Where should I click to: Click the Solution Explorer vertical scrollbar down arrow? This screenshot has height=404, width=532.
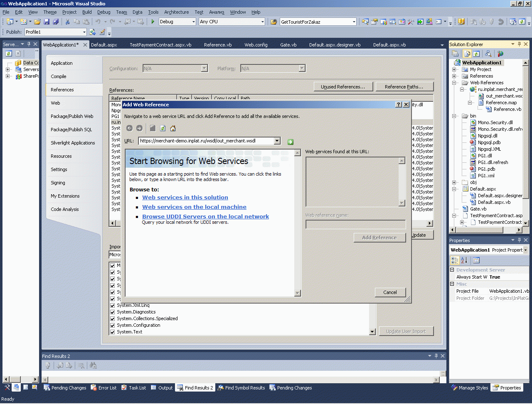[x=526, y=223]
